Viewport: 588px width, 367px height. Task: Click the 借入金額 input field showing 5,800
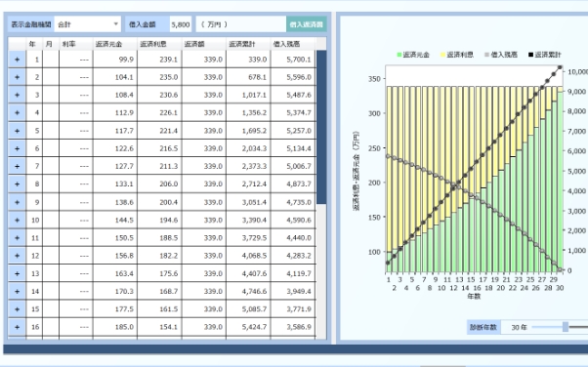coord(181,24)
